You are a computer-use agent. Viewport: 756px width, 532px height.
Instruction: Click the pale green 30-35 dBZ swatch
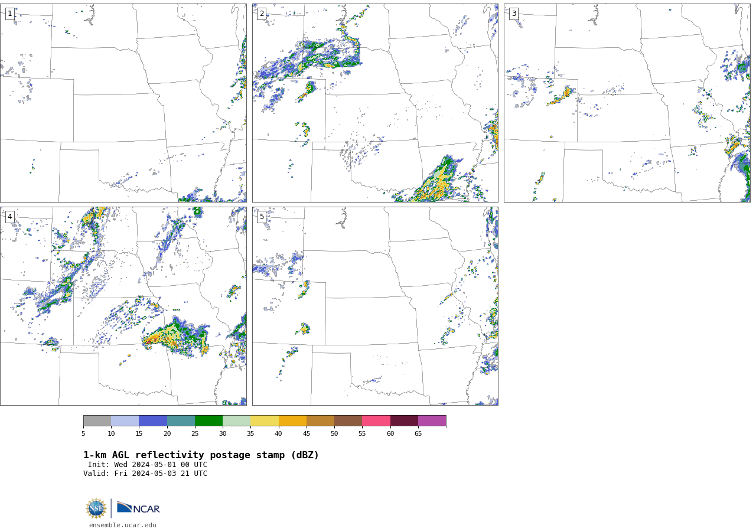236,420
